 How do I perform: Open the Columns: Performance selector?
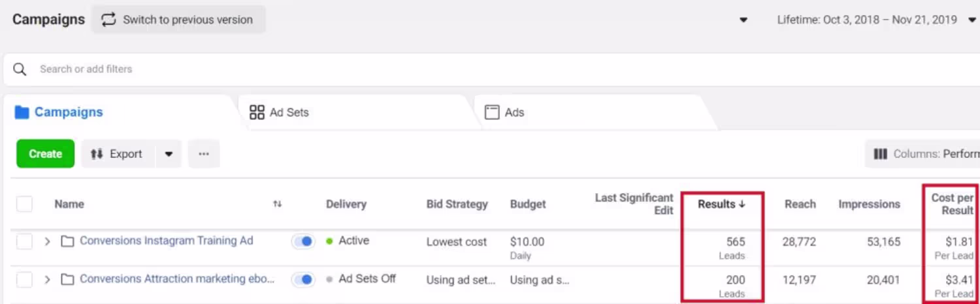(926, 154)
